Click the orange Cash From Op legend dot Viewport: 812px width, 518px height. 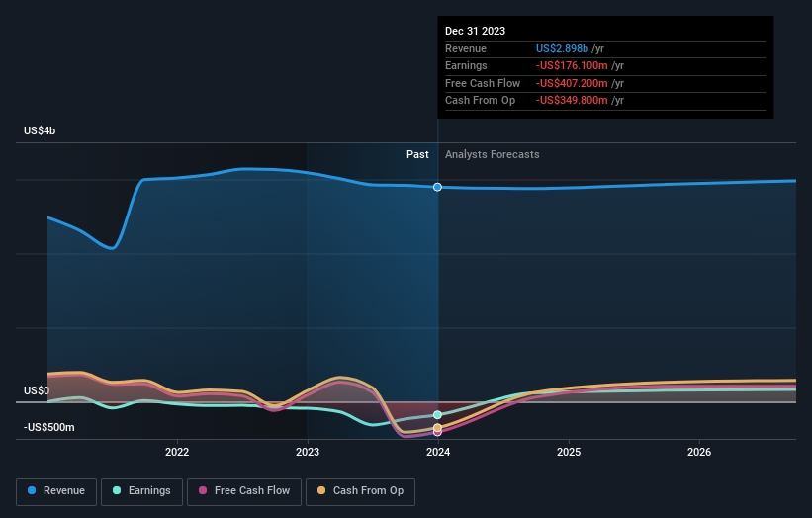pyautogui.click(x=321, y=490)
